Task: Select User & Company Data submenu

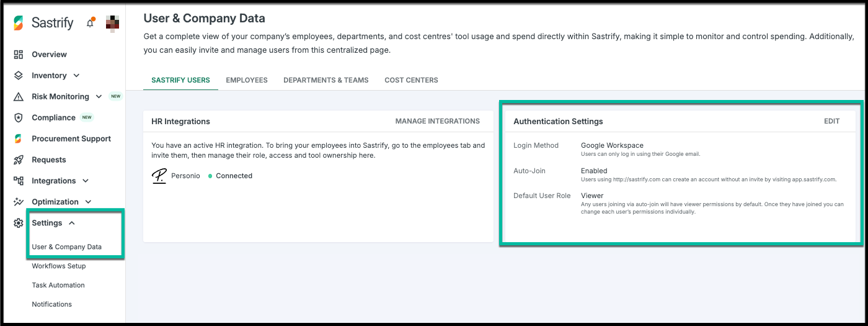Action: pos(67,247)
